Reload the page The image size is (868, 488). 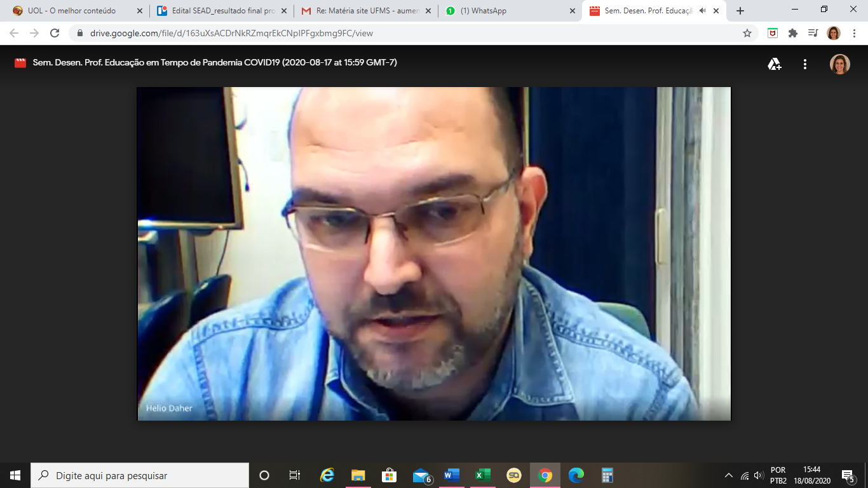[x=55, y=33]
